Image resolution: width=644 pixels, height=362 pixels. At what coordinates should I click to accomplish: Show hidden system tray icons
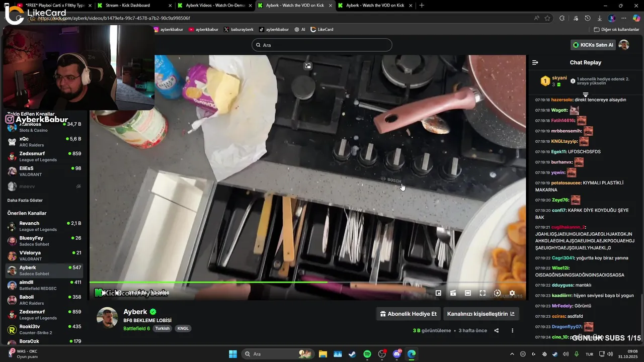(x=512, y=354)
